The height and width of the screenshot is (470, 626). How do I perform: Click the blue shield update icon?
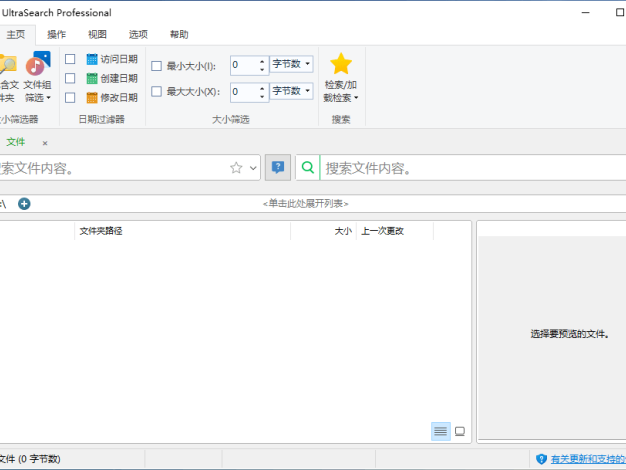(541, 459)
